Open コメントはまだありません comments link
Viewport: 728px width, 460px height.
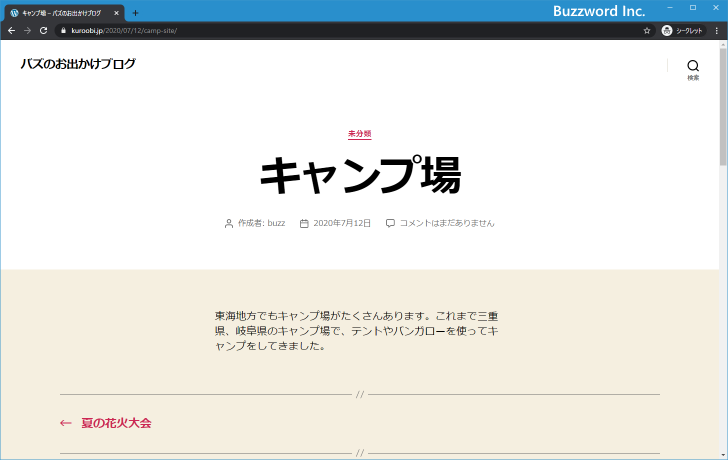coord(446,223)
